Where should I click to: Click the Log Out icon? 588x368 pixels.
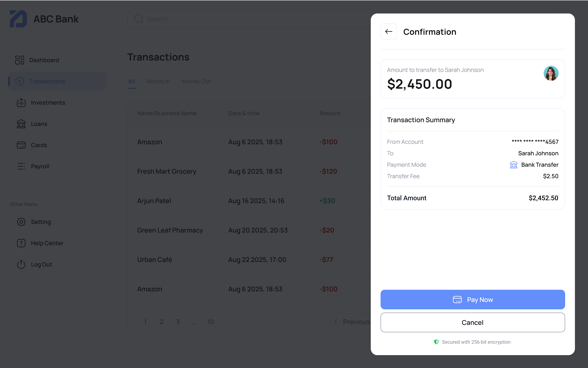coord(21,264)
